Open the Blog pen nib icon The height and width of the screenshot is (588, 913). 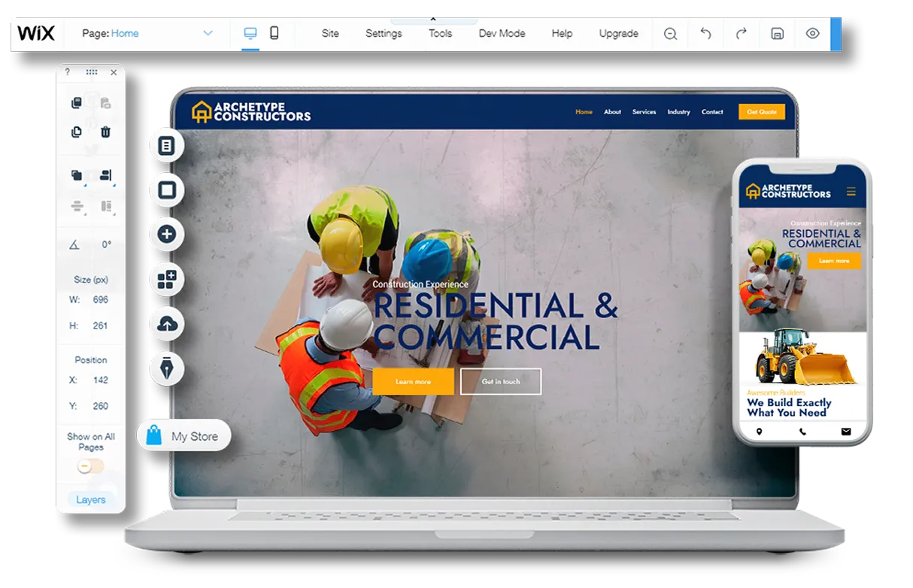(167, 368)
